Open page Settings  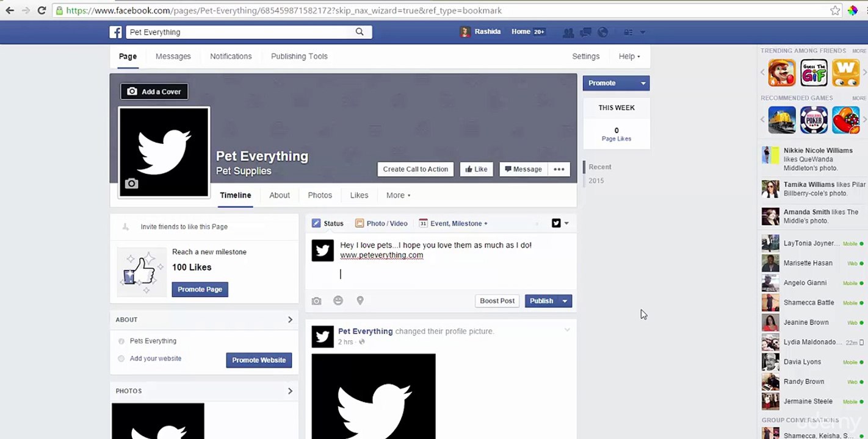point(586,56)
